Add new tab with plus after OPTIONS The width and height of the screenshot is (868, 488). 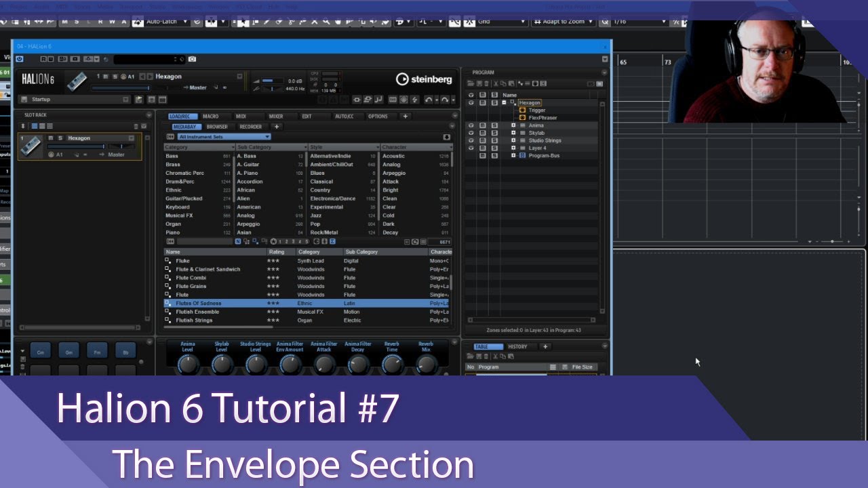pyautogui.click(x=406, y=117)
